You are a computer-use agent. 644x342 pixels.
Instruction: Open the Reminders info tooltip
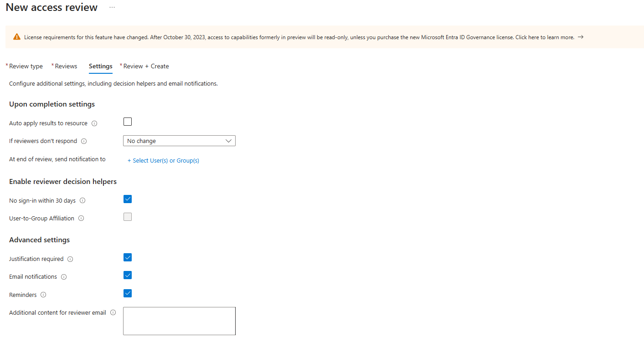tap(43, 295)
